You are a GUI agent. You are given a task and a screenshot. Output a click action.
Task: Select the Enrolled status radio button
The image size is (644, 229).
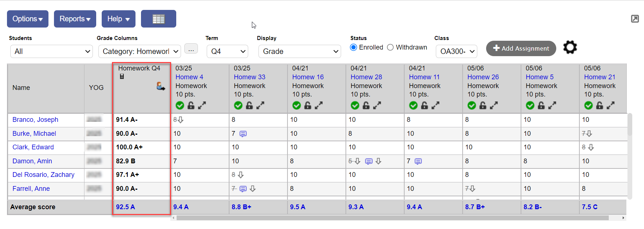[x=354, y=47]
